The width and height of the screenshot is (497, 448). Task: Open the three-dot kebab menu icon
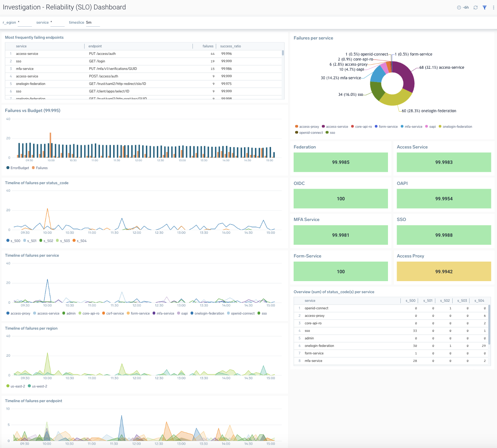494,7
